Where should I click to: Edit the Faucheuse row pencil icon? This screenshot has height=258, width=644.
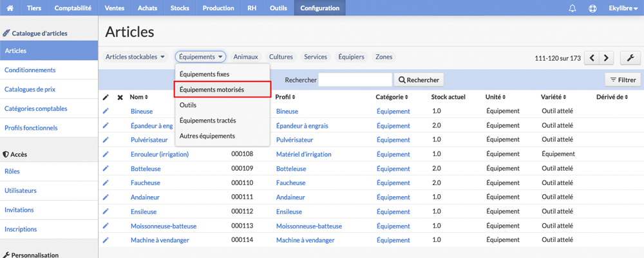tap(106, 183)
